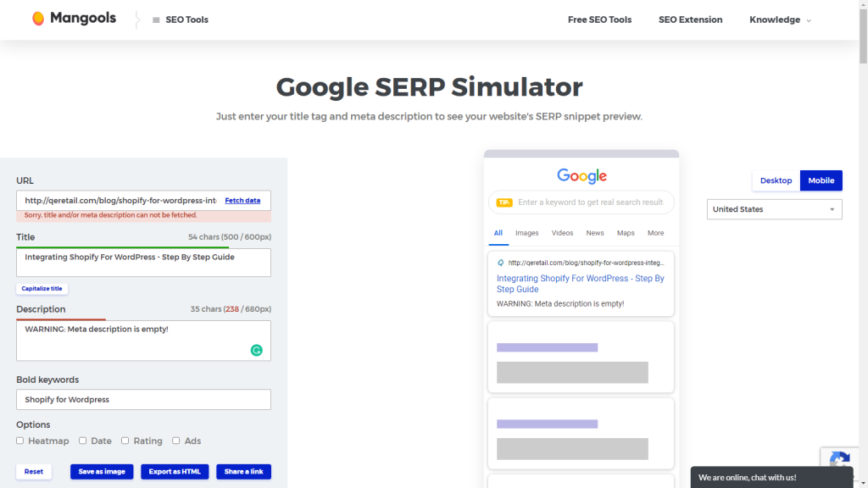The image size is (868, 488).
Task: Click the Google logo in the SERP preview
Action: coord(581,176)
